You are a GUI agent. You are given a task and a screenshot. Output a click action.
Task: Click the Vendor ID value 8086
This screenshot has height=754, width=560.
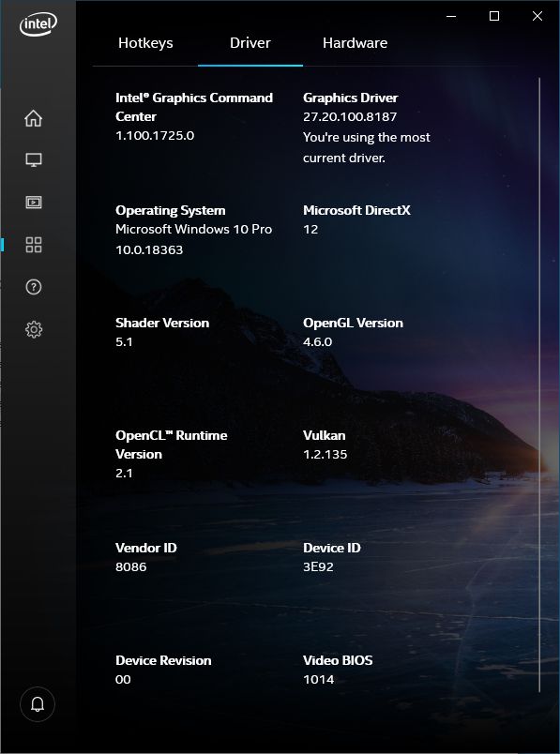point(131,567)
